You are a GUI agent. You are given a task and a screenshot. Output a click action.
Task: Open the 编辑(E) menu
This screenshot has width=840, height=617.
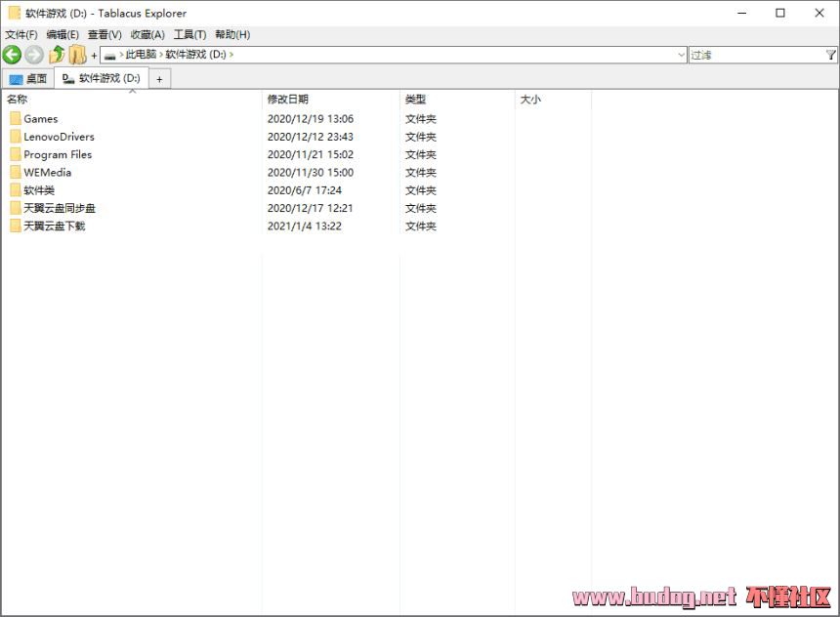(x=63, y=35)
